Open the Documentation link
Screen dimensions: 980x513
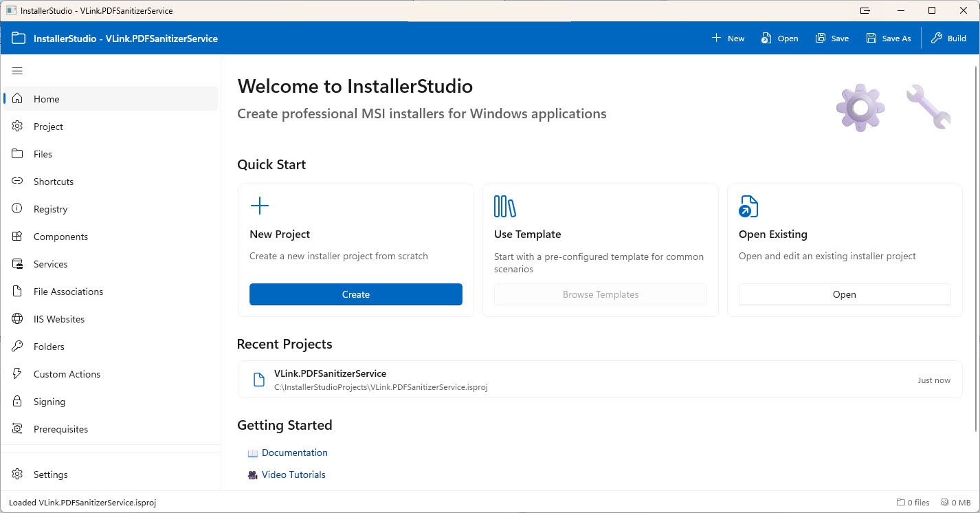pyautogui.click(x=294, y=452)
